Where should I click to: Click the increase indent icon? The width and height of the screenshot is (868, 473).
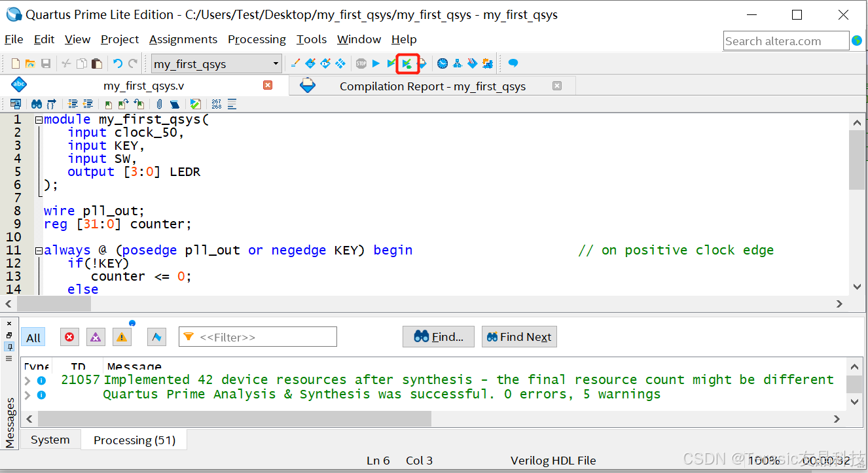click(72, 104)
